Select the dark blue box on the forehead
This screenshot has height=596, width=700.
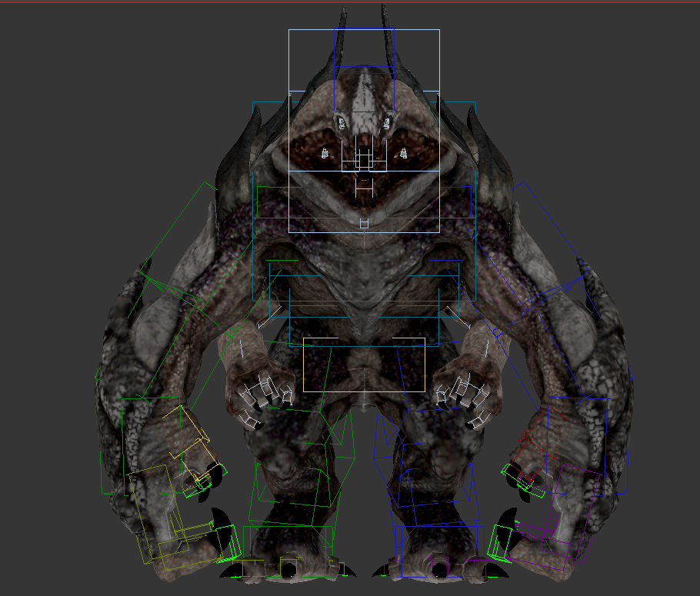(x=364, y=85)
